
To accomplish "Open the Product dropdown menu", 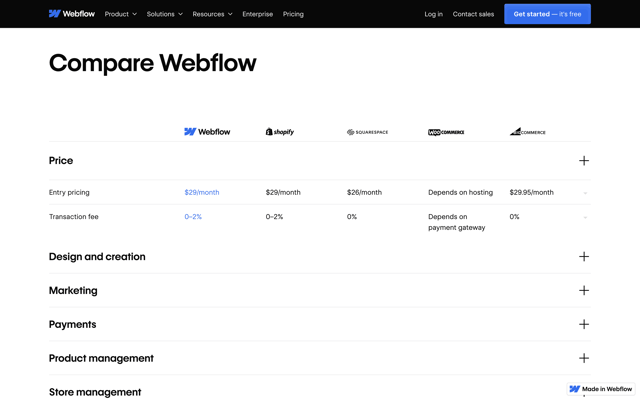I will (120, 14).
